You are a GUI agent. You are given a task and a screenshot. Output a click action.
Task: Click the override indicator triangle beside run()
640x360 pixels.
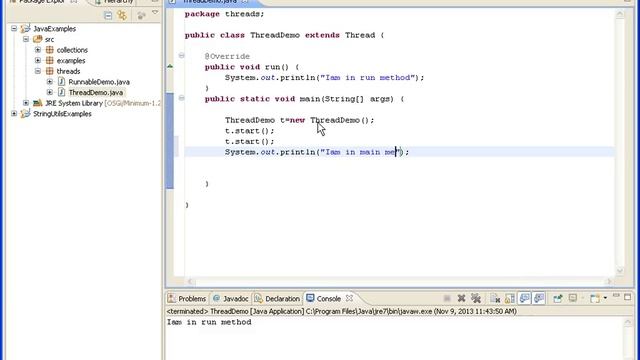pos(170,66)
